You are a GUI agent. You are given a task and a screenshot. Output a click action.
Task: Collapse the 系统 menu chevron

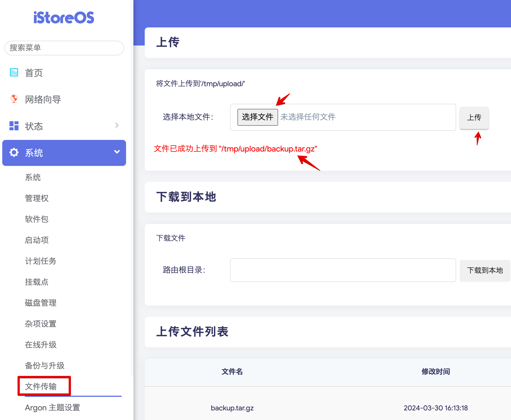pos(117,152)
